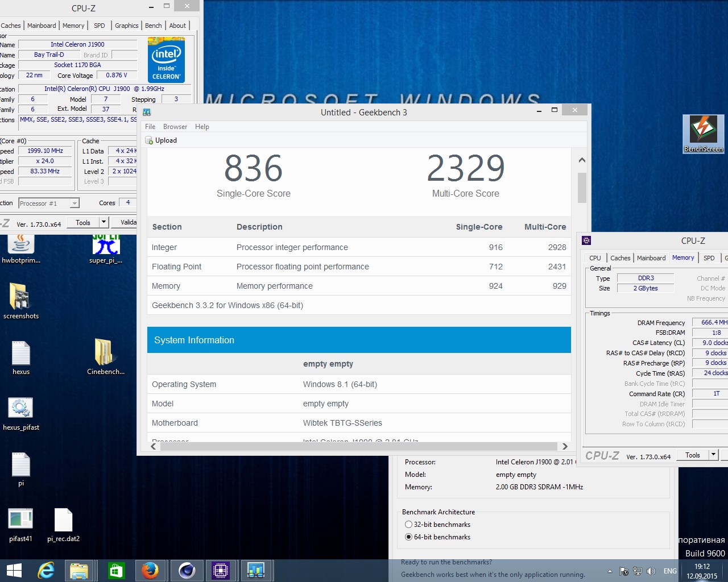
Task: Click the CPU-Z Memory window title icon
Action: (x=586, y=240)
